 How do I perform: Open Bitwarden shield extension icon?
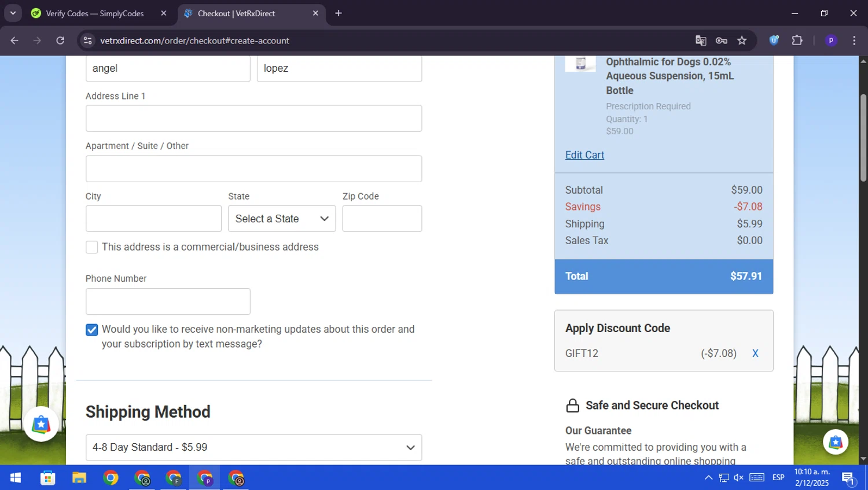tap(774, 40)
